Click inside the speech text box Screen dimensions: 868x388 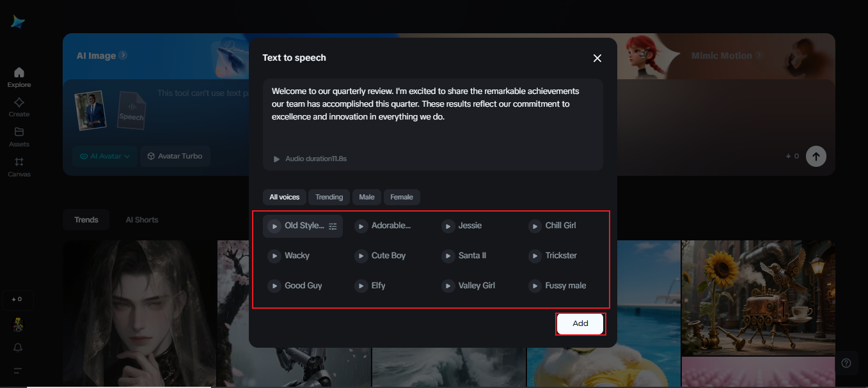pos(433,125)
